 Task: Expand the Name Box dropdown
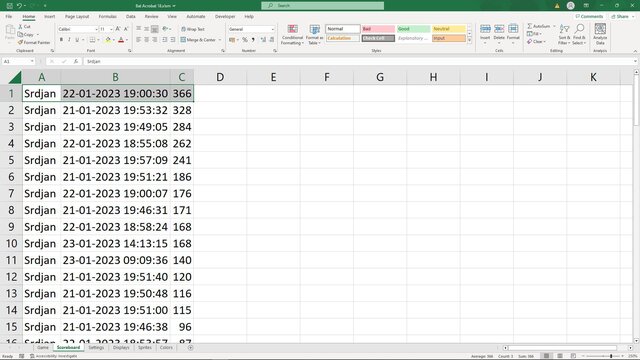pyautogui.click(x=32, y=61)
